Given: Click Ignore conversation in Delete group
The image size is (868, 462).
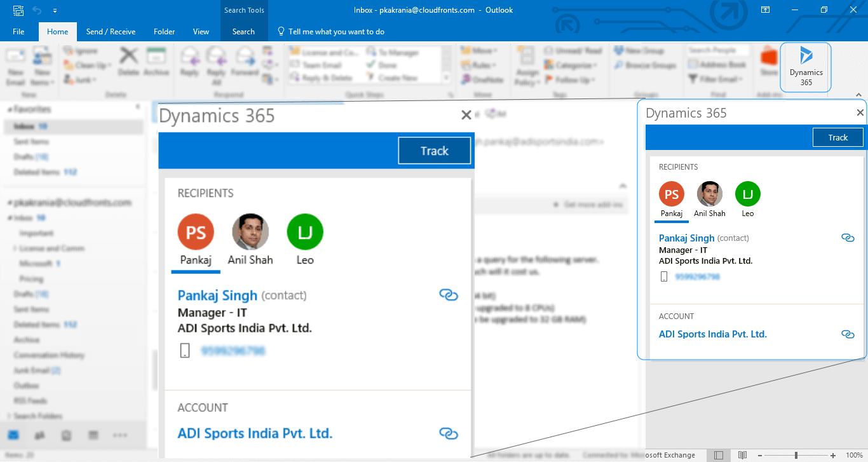Looking at the screenshot, I should pyautogui.click(x=81, y=51).
